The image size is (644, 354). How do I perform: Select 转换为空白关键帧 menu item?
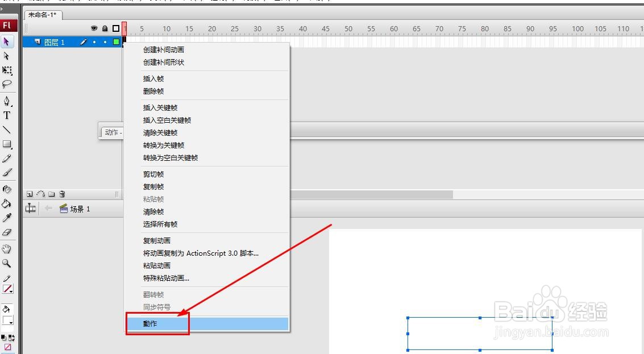coord(171,158)
